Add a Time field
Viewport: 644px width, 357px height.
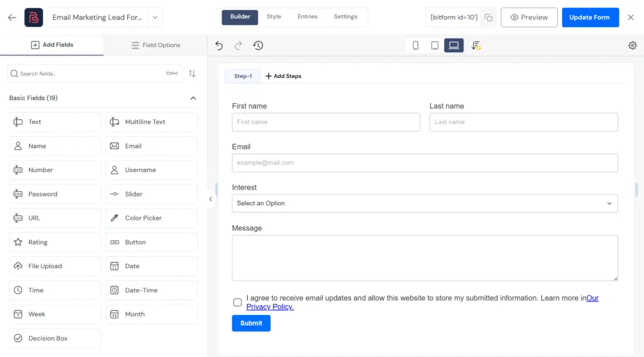pyautogui.click(x=55, y=290)
